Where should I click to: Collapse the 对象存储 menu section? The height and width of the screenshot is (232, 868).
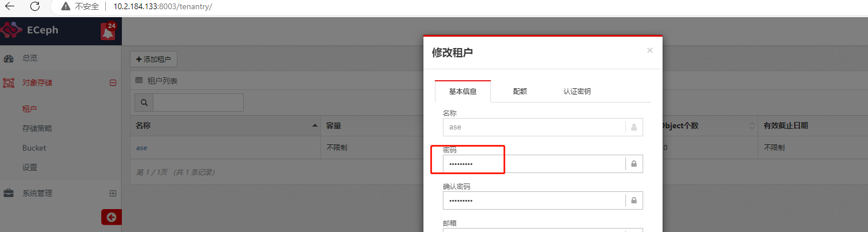point(113,82)
